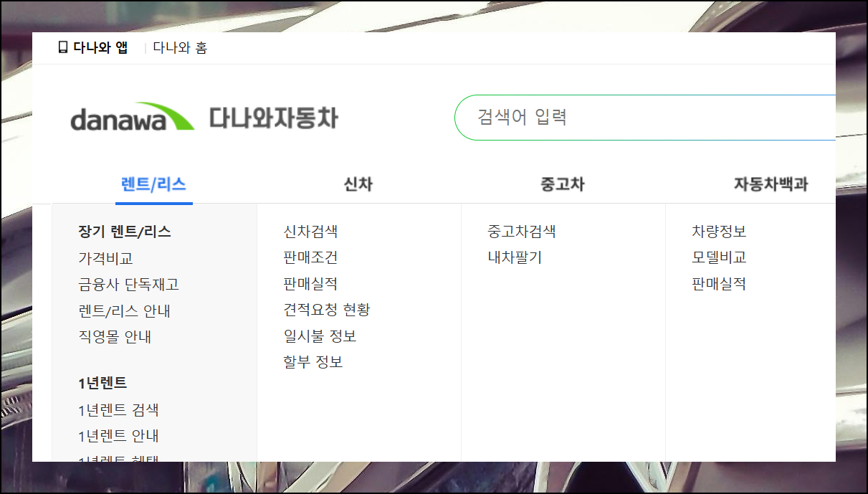Open 견적요청 현황

tap(327, 310)
